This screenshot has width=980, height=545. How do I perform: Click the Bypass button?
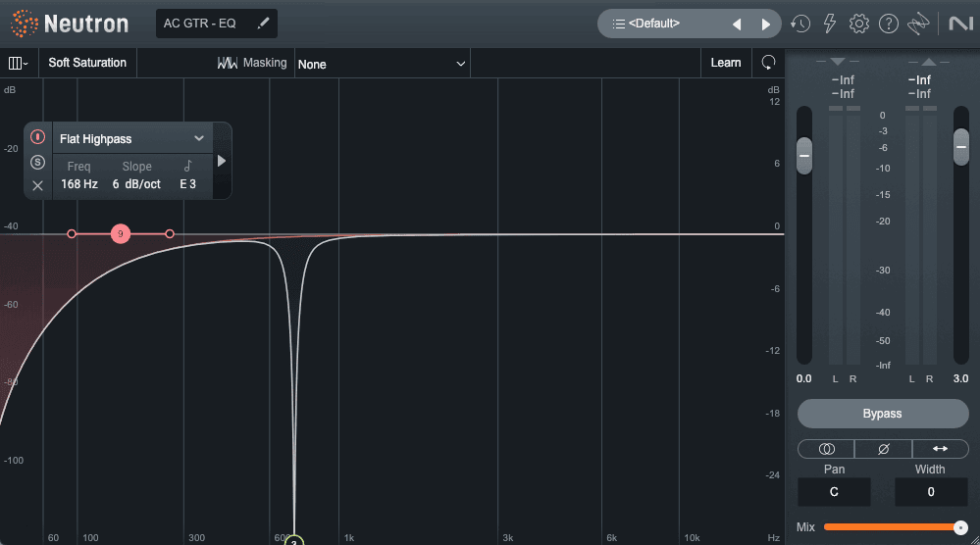tap(883, 414)
